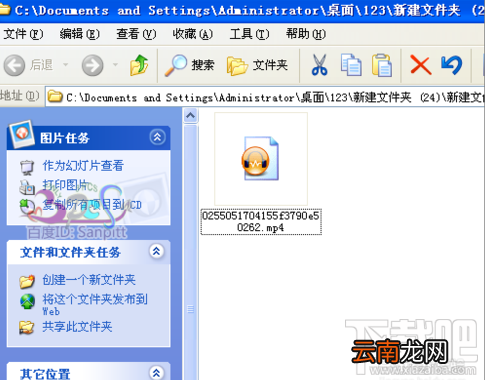Click the Cut scissors icon
This screenshot has height=380, width=485.
point(319,65)
